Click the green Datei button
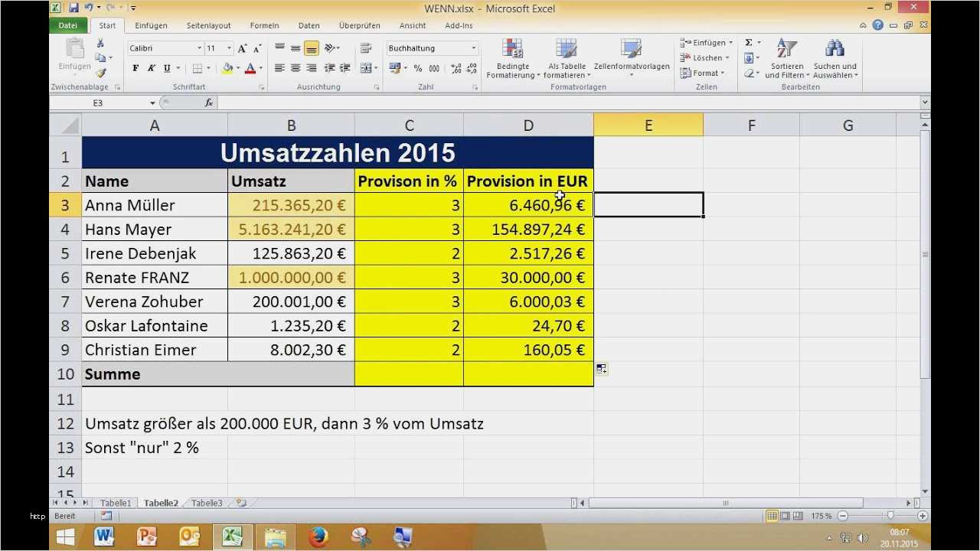980x551 pixels. (x=68, y=25)
